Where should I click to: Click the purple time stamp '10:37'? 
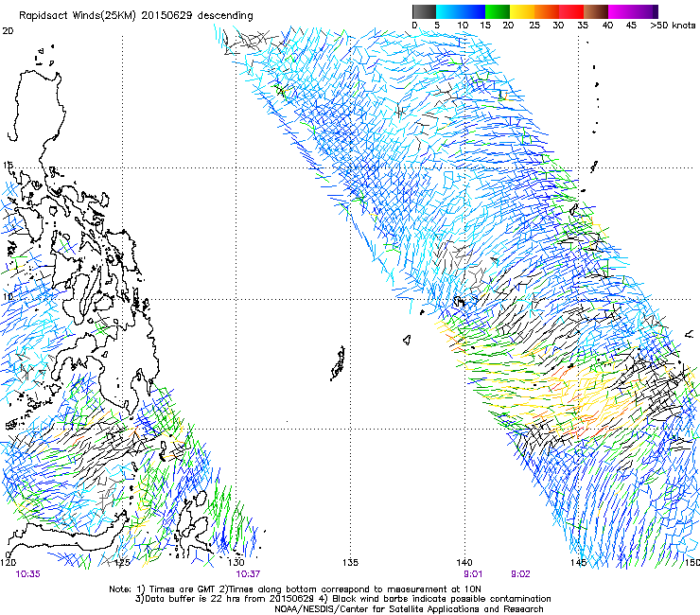coord(248,574)
